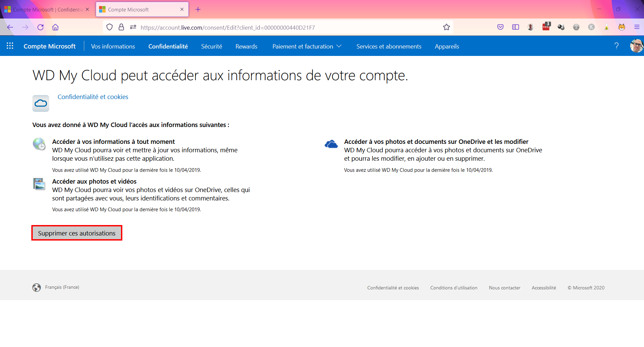Click the globe language icon in footer
This screenshot has height=347, width=644.
click(x=36, y=287)
